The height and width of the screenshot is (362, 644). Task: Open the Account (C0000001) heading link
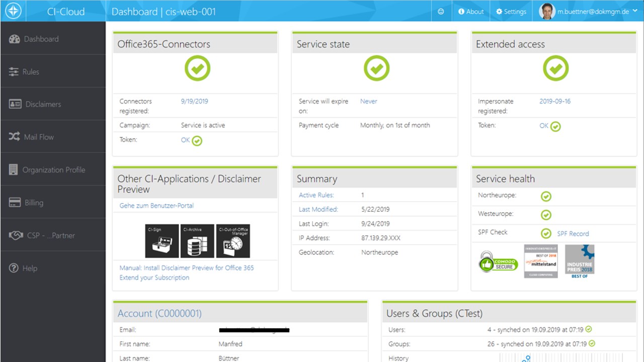click(x=159, y=314)
